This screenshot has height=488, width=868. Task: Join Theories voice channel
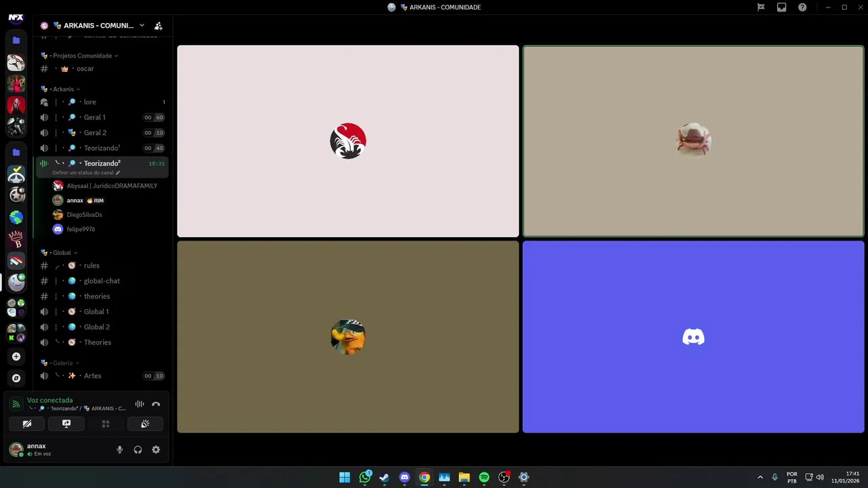pos(102,342)
